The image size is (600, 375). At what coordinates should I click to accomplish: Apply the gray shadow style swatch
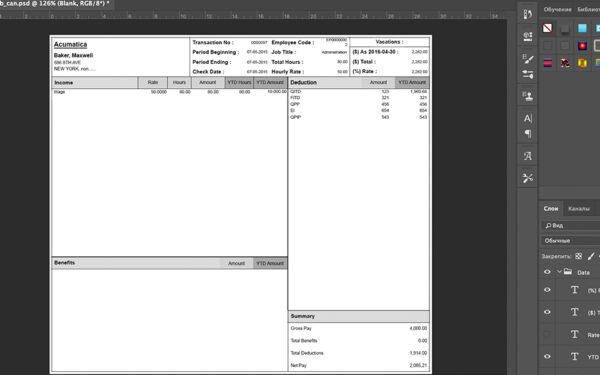pyautogui.click(x=565, y=28)
